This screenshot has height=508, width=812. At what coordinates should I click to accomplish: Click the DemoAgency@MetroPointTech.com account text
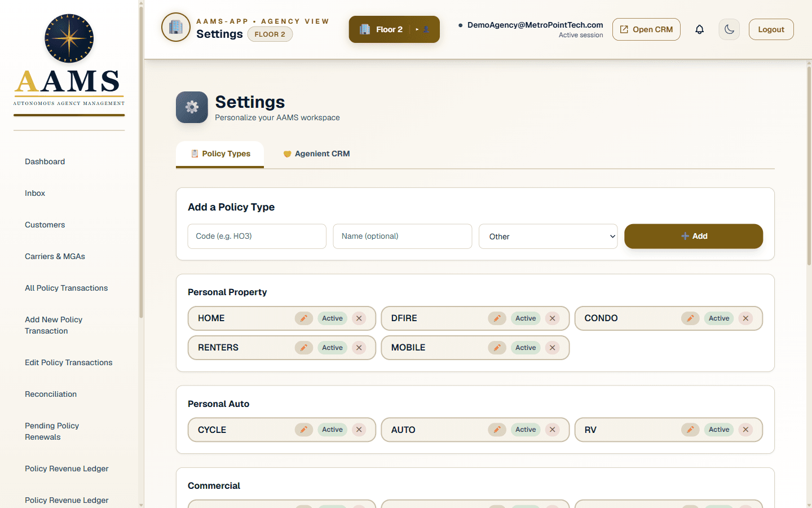tap(535, 25)
